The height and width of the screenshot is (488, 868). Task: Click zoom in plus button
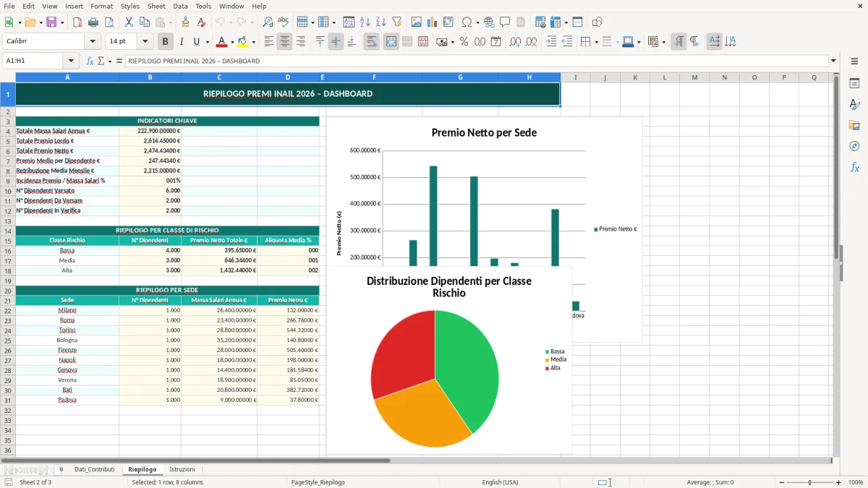click(x=839, y=482)
